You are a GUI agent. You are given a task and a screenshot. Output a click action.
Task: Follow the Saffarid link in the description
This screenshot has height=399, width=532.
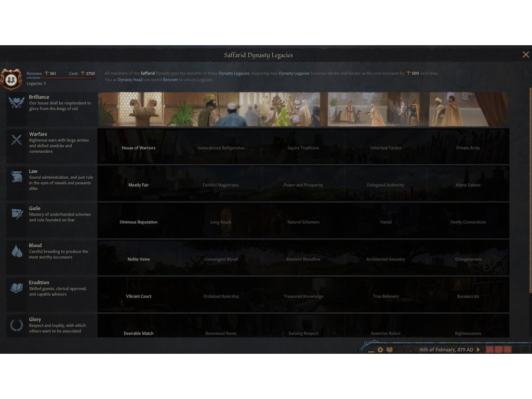[x=148, y=73]
